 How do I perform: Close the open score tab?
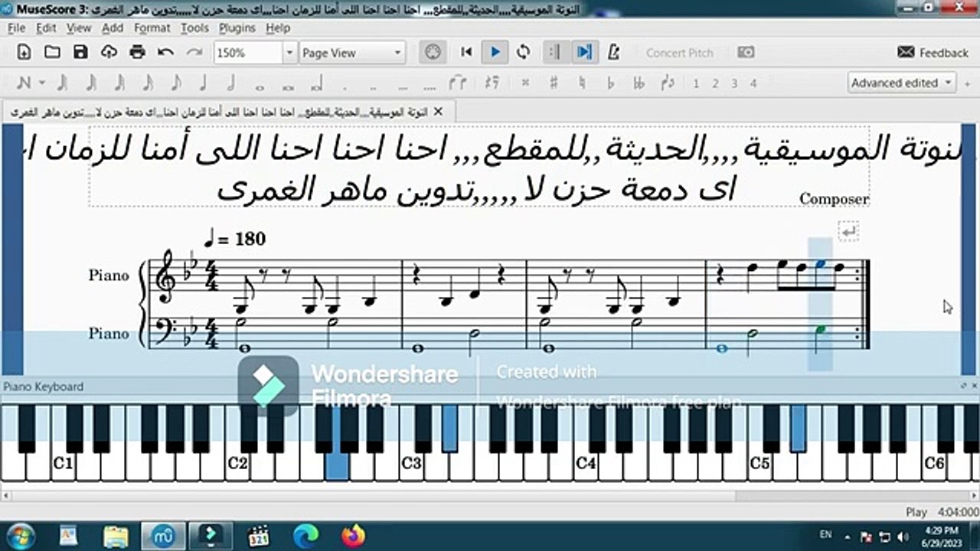438,112
